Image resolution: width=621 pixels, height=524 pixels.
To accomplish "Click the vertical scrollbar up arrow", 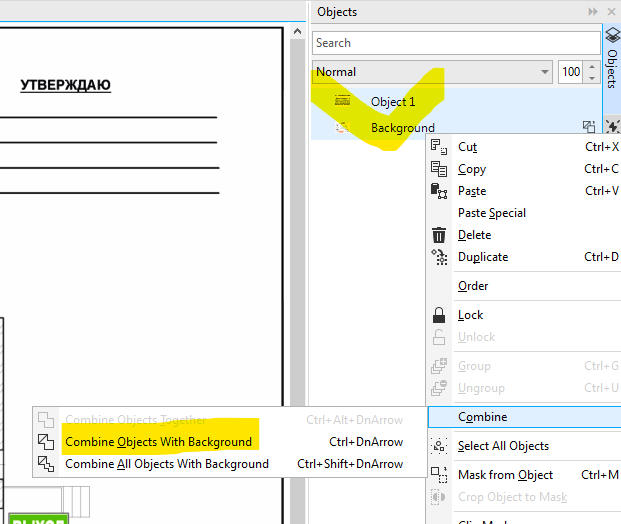I will (x=297, y=31).
